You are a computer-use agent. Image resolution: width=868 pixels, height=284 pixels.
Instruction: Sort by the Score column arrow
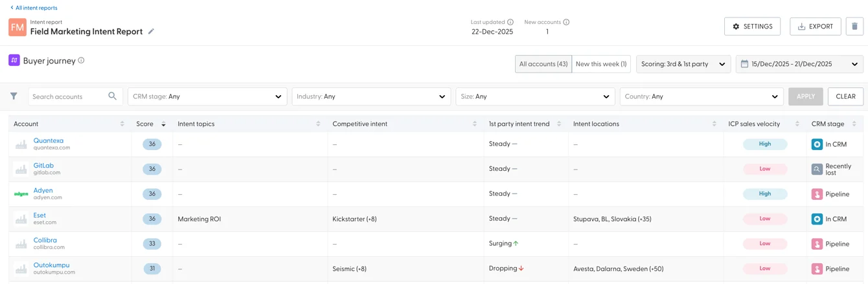point(163,124)
